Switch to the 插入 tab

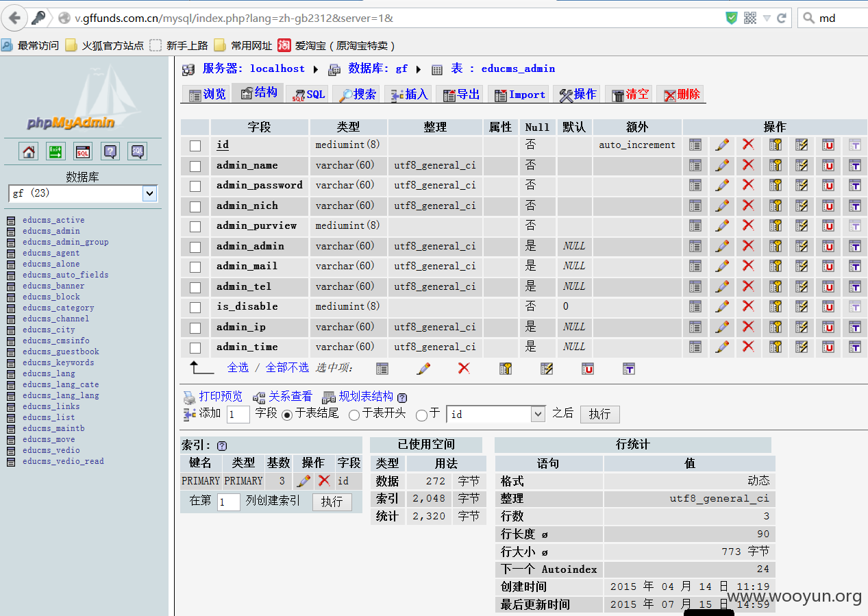coord(409,95)
